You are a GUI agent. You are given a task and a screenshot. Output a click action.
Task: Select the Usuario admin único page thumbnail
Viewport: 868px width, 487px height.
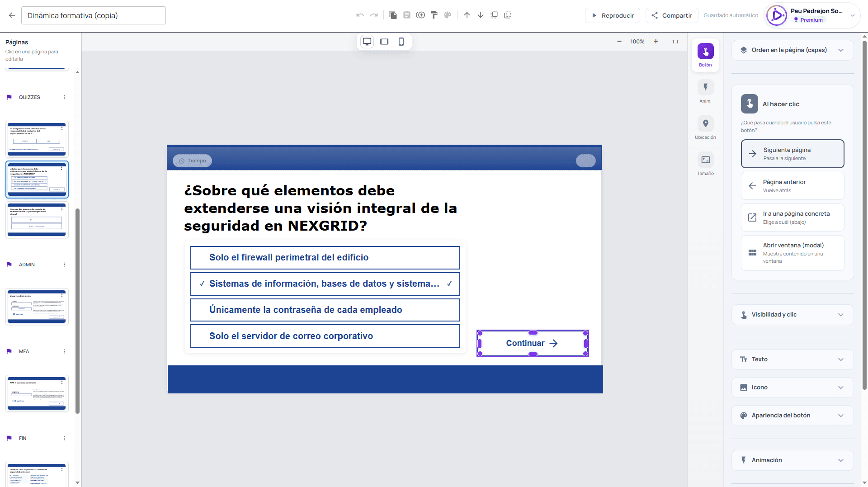[x=37, y=306]
